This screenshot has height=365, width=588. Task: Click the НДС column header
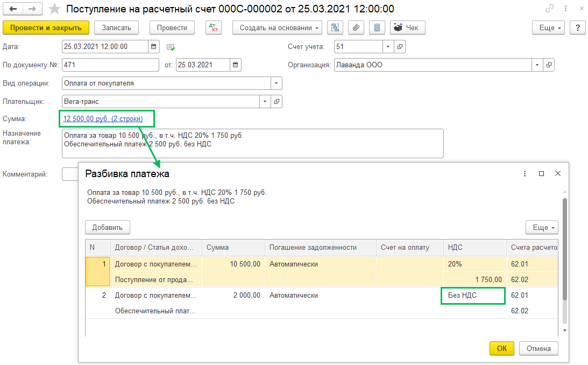point(474,248)
